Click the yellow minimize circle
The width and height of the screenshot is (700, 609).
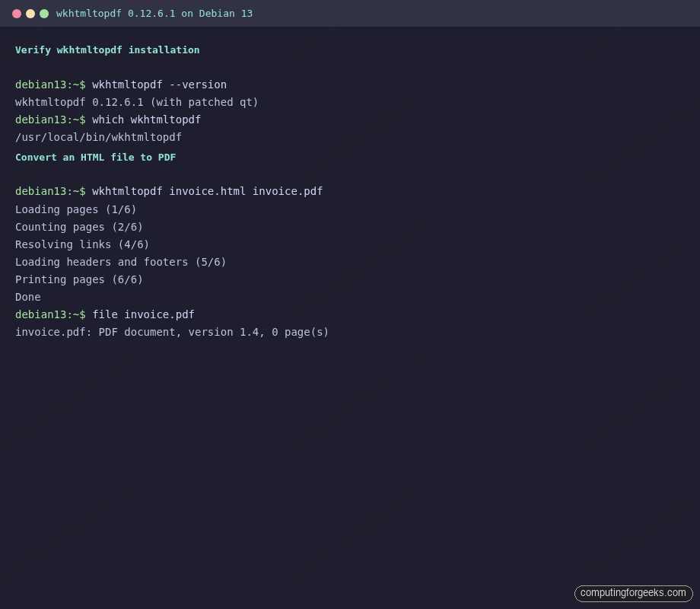[30, 13]
